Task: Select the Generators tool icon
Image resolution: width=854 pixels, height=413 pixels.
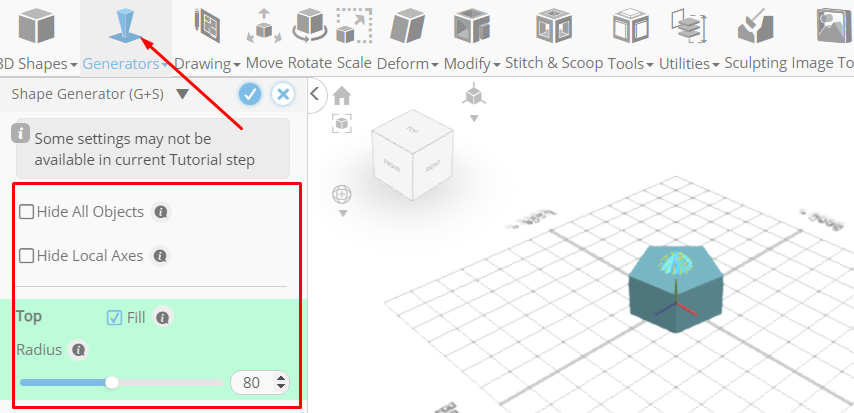Action: 126,26
